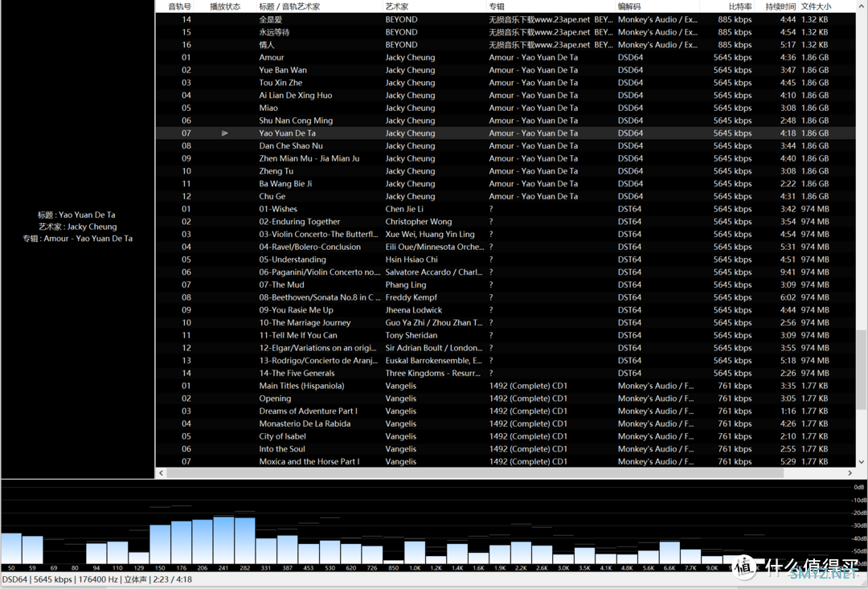Click the artist cell Hsin Hsiao Chi
This screenshot has height=589, width=868.
(411, 260)
